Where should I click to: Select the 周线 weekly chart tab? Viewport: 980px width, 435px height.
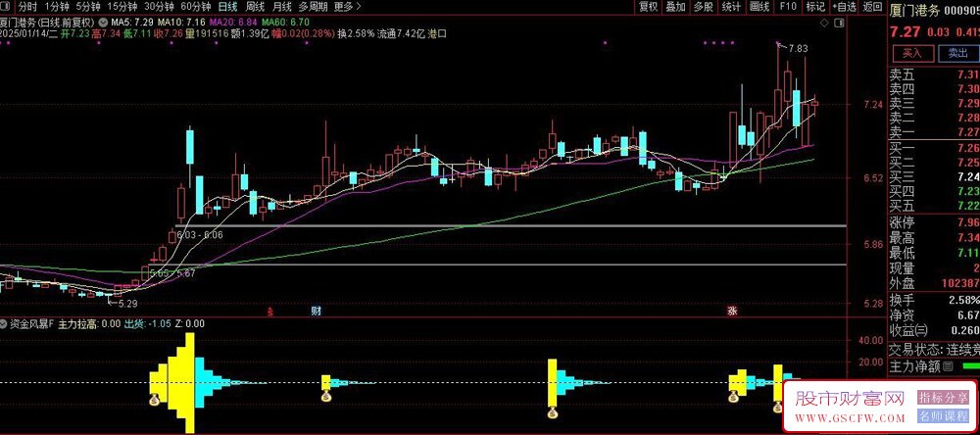tap(256, 7)
